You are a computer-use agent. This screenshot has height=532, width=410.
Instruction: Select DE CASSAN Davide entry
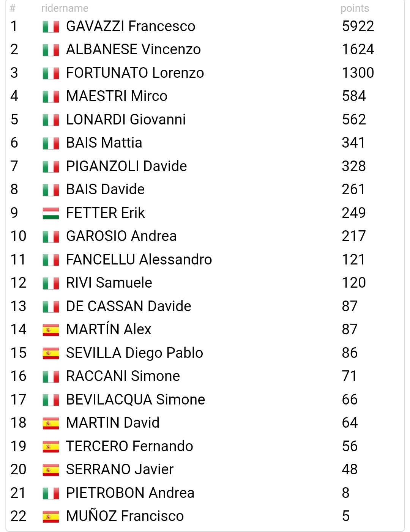coord(129,306)
